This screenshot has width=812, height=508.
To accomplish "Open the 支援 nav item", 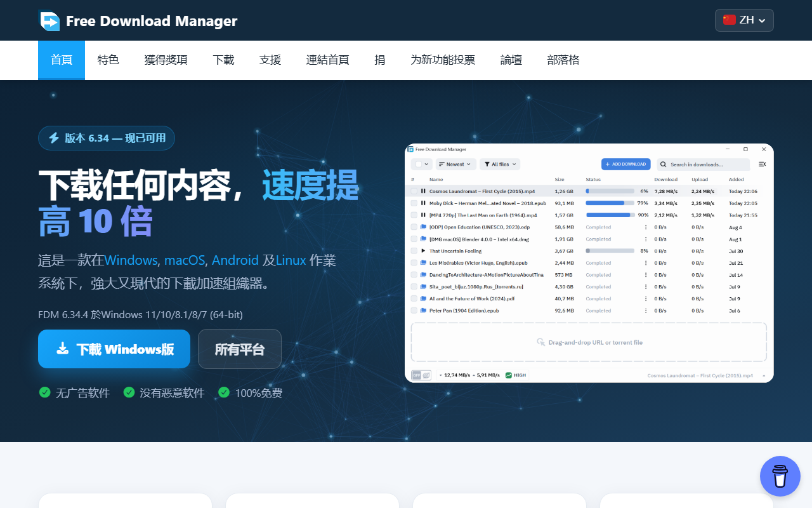I will (270, 60).
